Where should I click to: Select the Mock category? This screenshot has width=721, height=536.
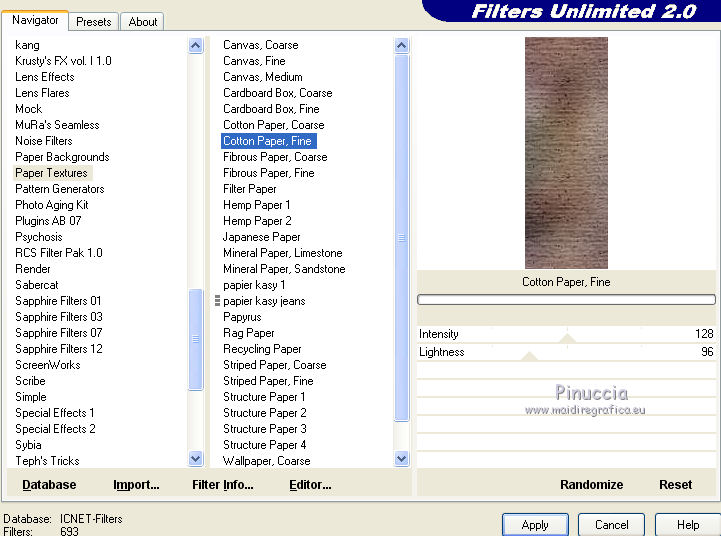point(29,109)
